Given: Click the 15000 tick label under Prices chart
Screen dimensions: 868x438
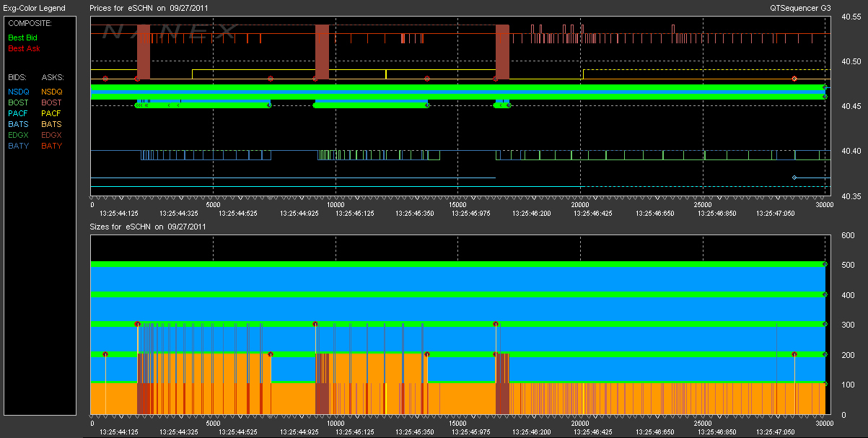Looking at the screenshot, I should [x=457, y=205].
